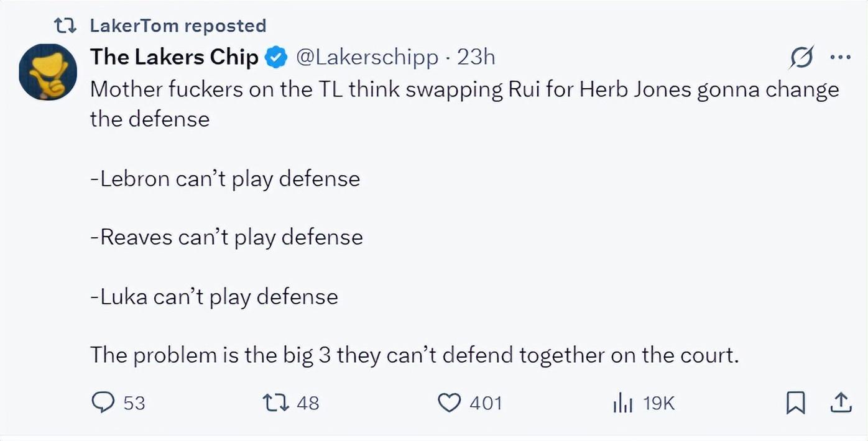Like the tweet with the heart icon
The height and width of the screenshot is (441, 868).
pyautogui.click(x=449, y=403)
